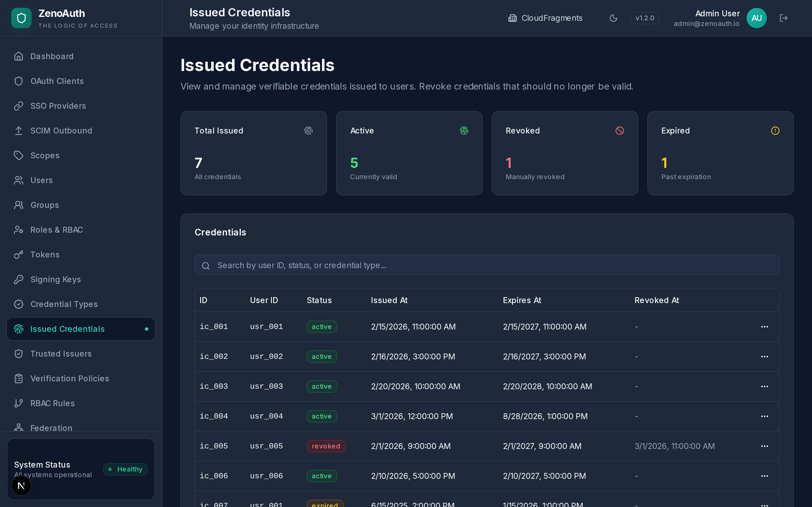Click the Expired card's warning icon
The width and height of the screenshot is (812, 507).
[775, 130]
